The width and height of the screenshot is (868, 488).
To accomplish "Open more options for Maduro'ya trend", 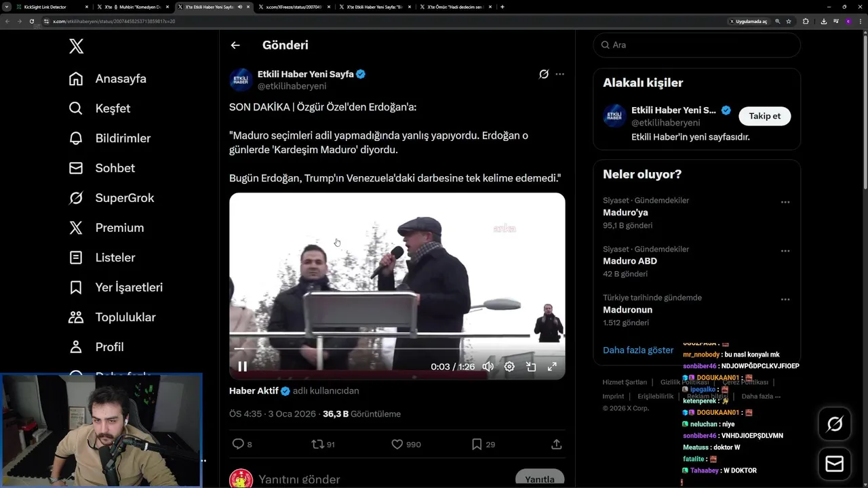I will pyautogui.click(x=785, y=202).
